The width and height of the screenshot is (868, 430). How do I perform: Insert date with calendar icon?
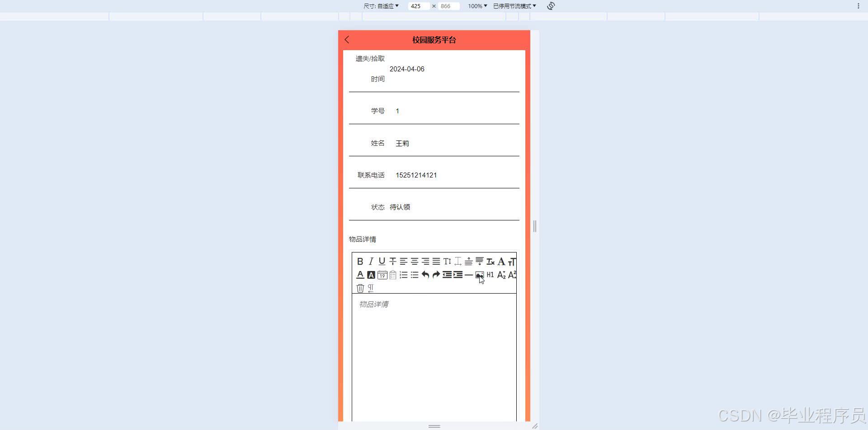(x=382, y=275)
